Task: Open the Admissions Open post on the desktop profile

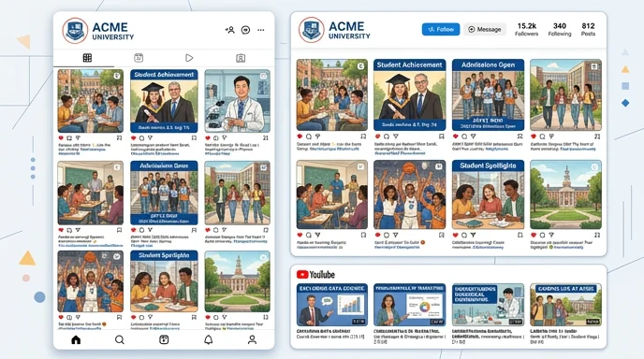Action: click(x=488, y=94)
